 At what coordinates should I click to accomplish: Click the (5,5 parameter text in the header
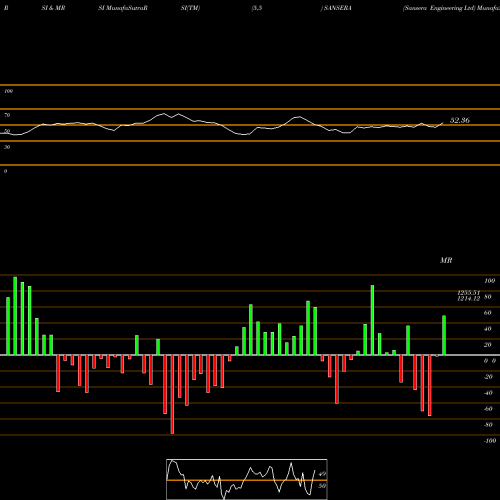[257, 8]
